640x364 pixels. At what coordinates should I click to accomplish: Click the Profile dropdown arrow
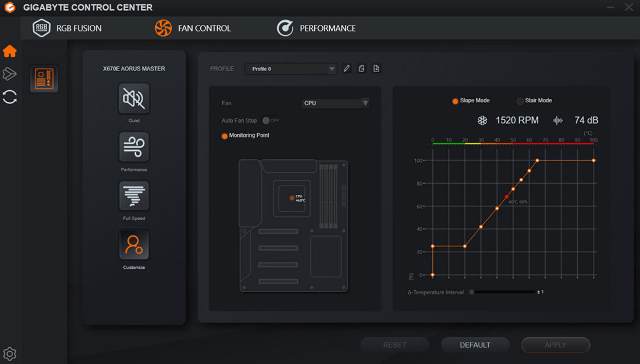pyautogui.click(x=332, y=69)
